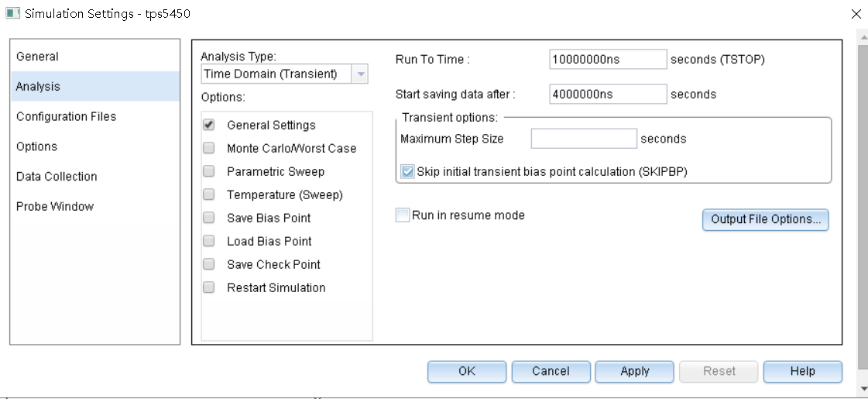Enable the Save Check Point option

[x=208, y=265]
